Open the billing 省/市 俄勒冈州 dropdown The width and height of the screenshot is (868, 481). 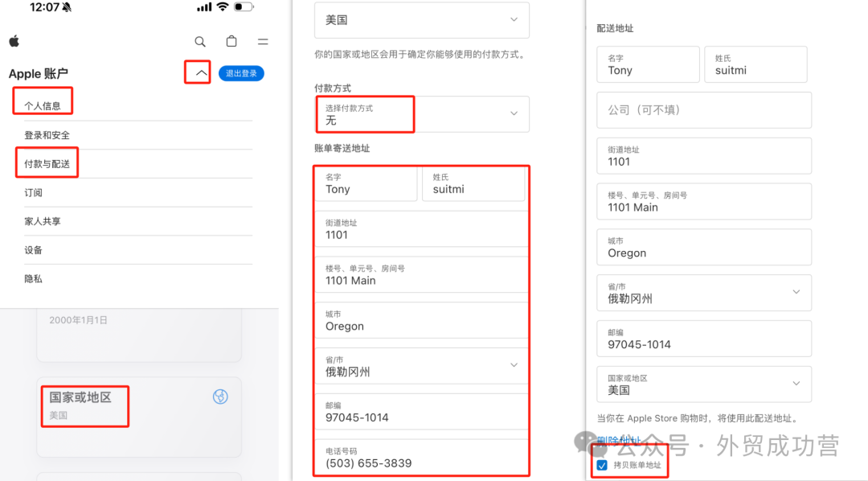(x=422, y=366)
